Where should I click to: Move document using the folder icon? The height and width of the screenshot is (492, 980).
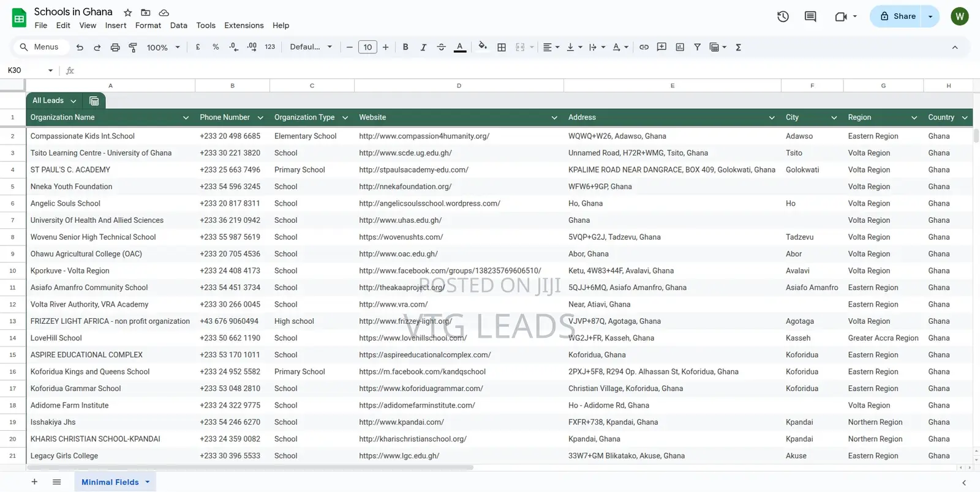(146, 12)
